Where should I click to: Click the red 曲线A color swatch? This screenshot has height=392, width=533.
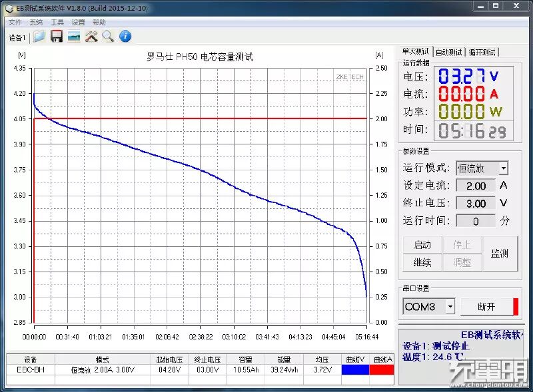[x=381, y=369]
